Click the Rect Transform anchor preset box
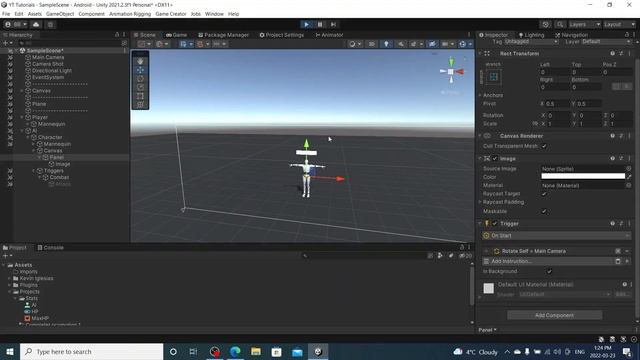This screenshot has height=360, width=640. pos(493,76)
